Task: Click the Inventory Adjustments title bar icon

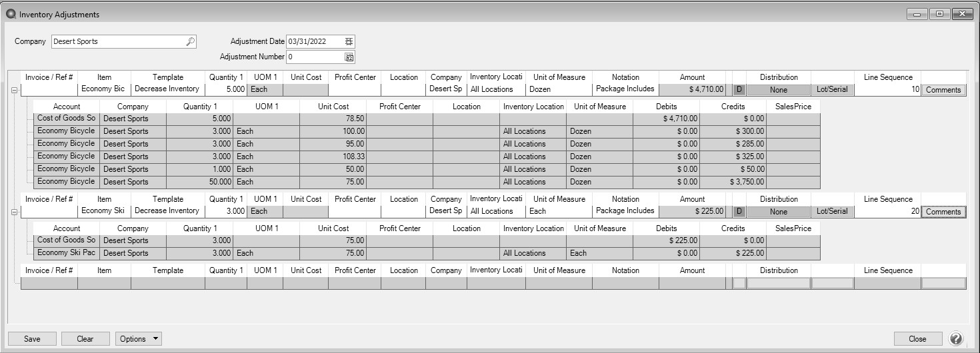Action: [11, 14]
